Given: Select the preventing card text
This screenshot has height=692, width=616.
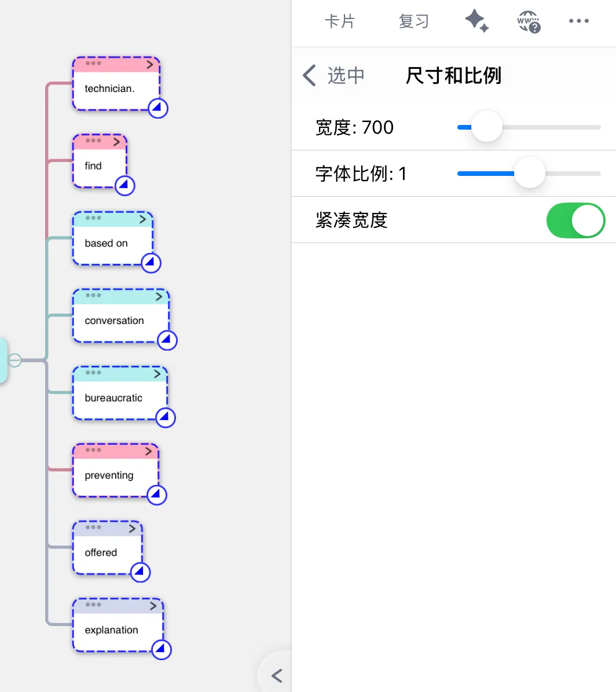Looking at the screenshot, I should pyautogui.click(x=109, y=475).
